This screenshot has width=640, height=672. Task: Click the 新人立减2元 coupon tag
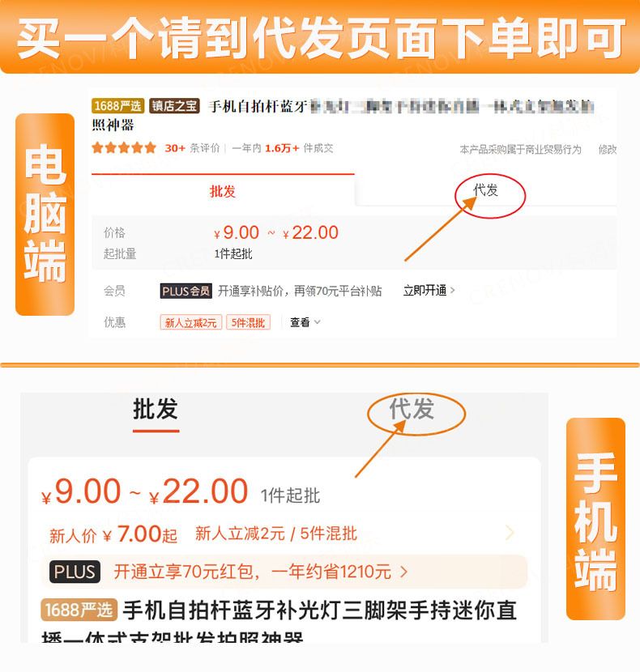click(191, 322)
